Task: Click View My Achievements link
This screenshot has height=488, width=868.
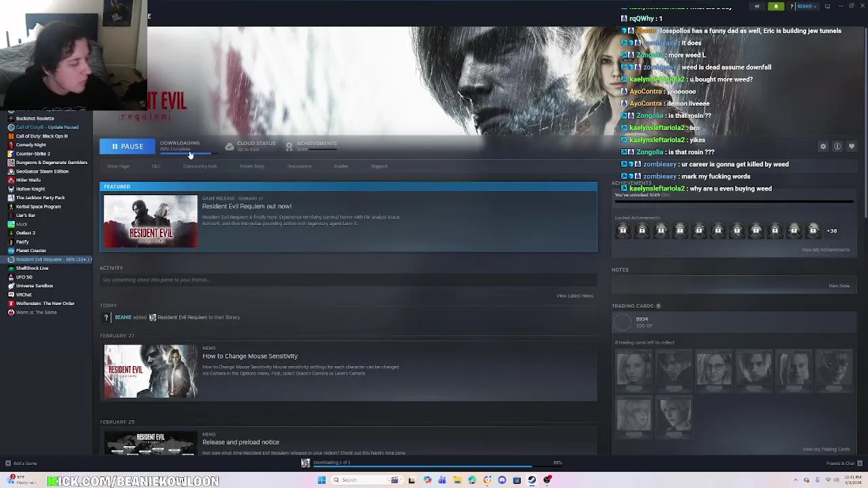Action: pos(825,250)
